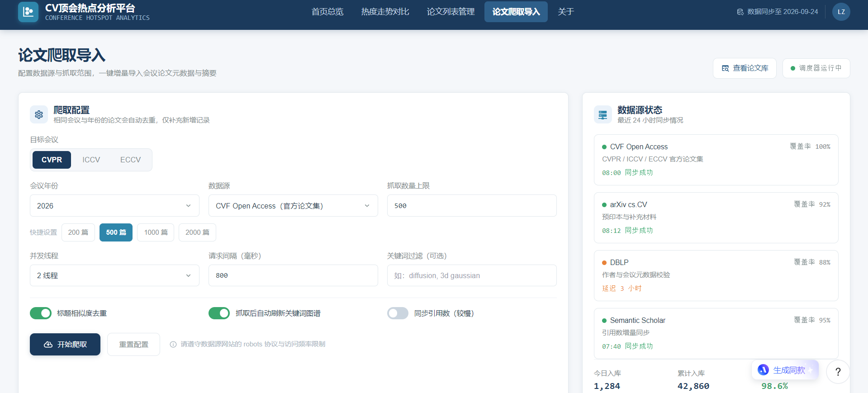Click the 生成同款 badge icon
868x393 pixels.
(x=763, y=370)
